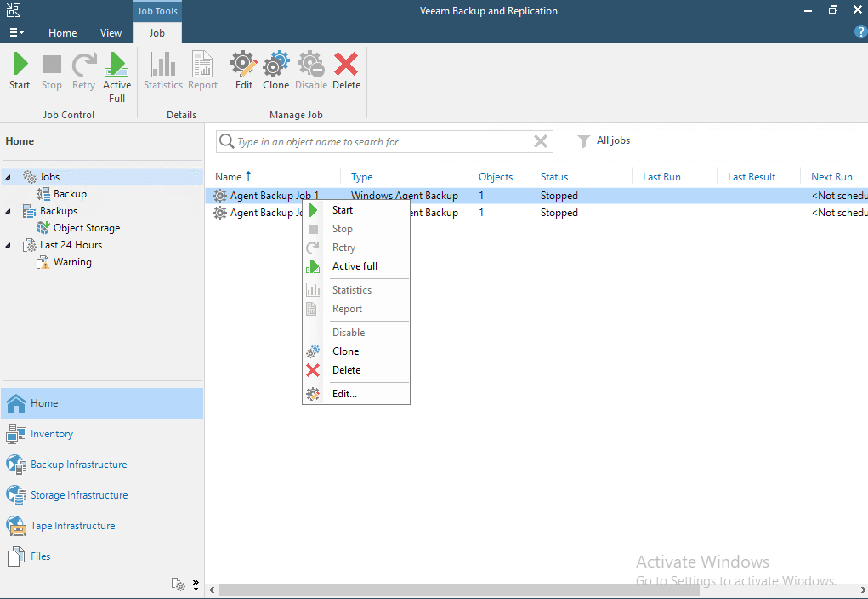Click the Edit job ribbon icon

click(x=244, y=71)
